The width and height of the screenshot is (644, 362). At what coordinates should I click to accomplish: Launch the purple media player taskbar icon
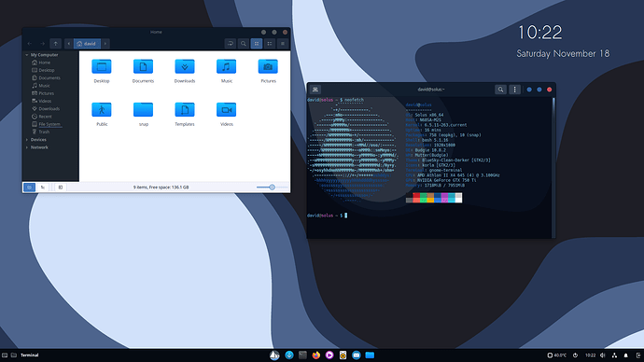[x=329, y=355]
